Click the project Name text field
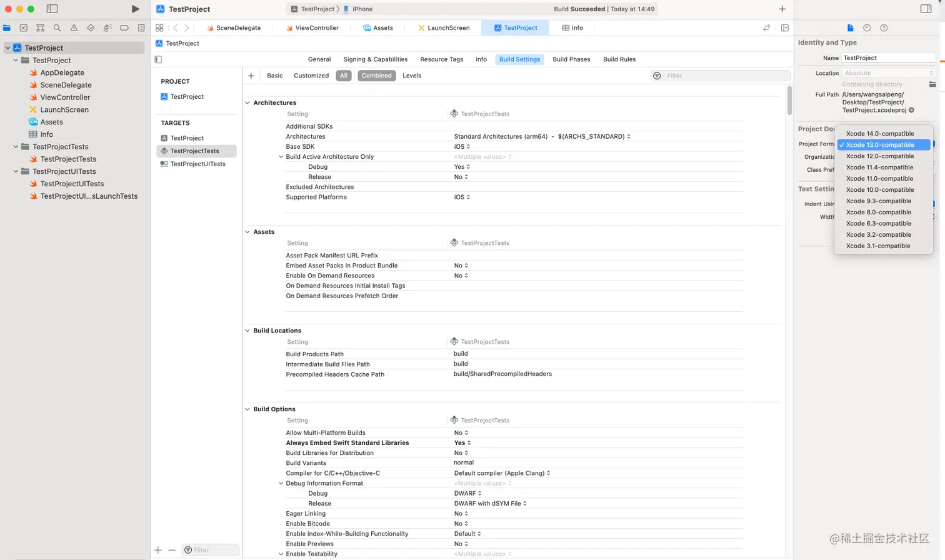Screen dimensions: 945x560 point(888,57)
